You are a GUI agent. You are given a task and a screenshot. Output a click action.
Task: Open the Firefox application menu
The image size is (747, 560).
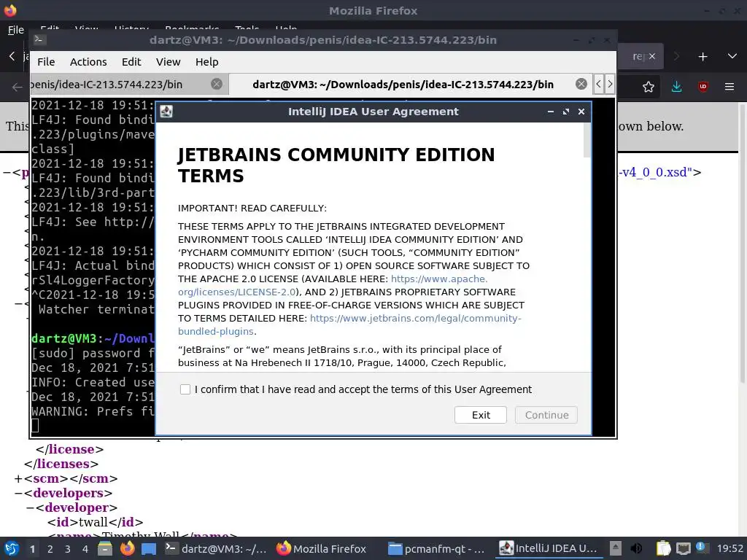(729, 87)
